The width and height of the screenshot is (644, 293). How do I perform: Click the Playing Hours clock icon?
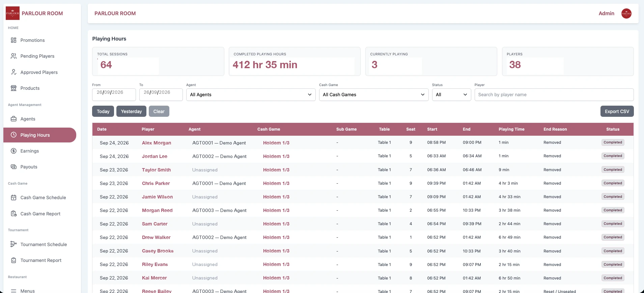coord(13,135)
